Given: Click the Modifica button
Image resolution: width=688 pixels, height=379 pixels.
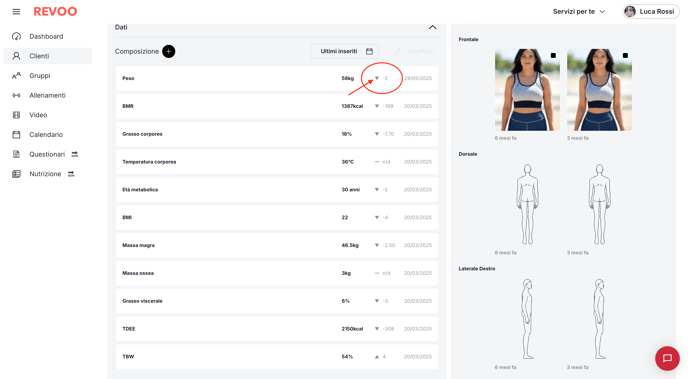Looking at the screenshot, I should (x=412, y=51).
